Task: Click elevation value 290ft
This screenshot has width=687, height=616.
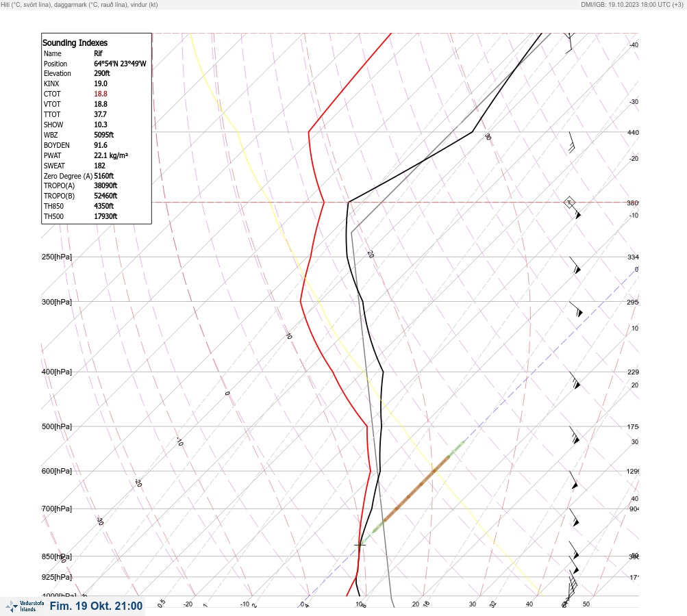Action: (x=102, y=73)
